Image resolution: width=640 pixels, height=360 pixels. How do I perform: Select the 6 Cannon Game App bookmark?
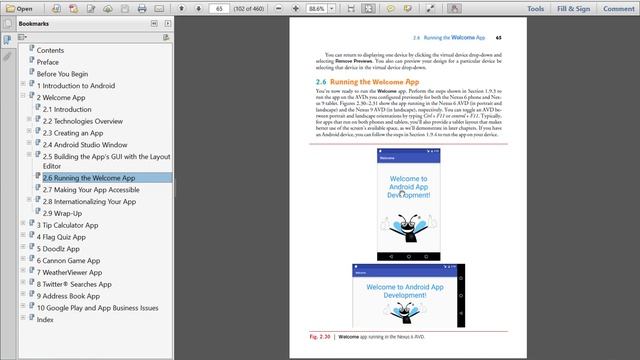coord(68,261)
